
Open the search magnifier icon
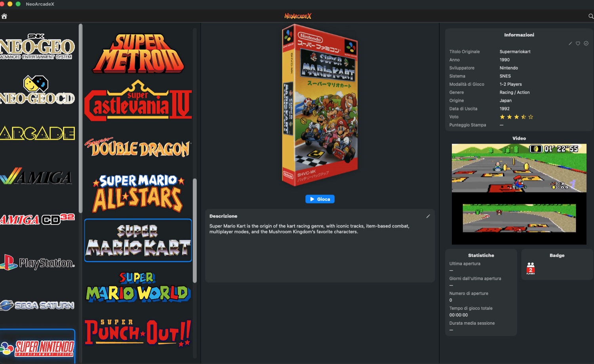pyautogui.click(x=591, y=16)
